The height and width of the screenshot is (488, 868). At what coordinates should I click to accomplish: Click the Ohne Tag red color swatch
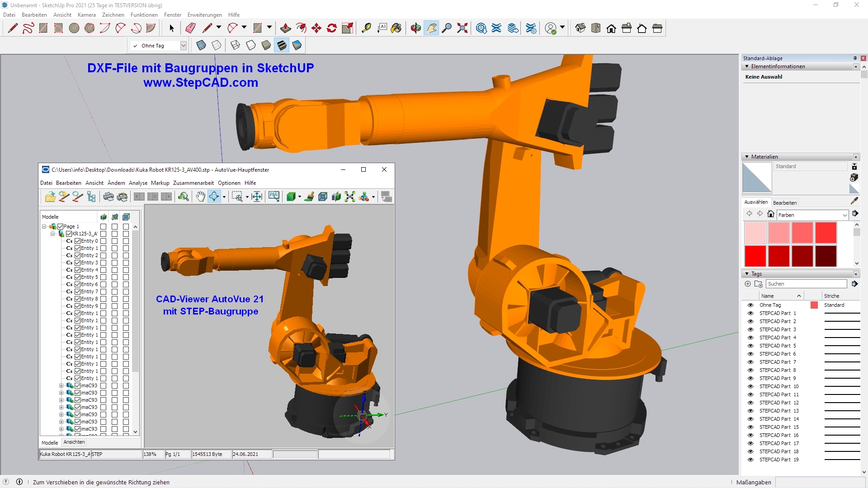(x=814, y=305)
